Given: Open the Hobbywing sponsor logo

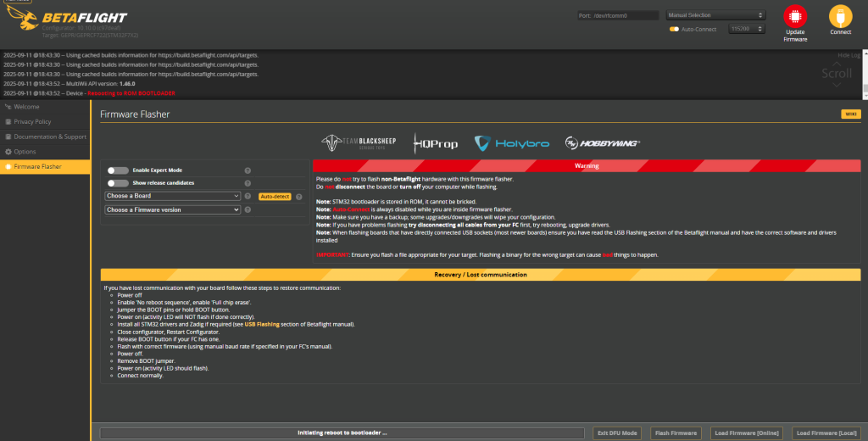Looking at the screenshot, I should (x=603, y=143).
